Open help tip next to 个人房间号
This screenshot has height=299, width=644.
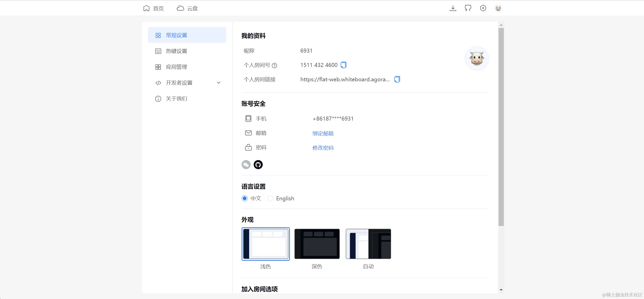[x=274, y=65]
